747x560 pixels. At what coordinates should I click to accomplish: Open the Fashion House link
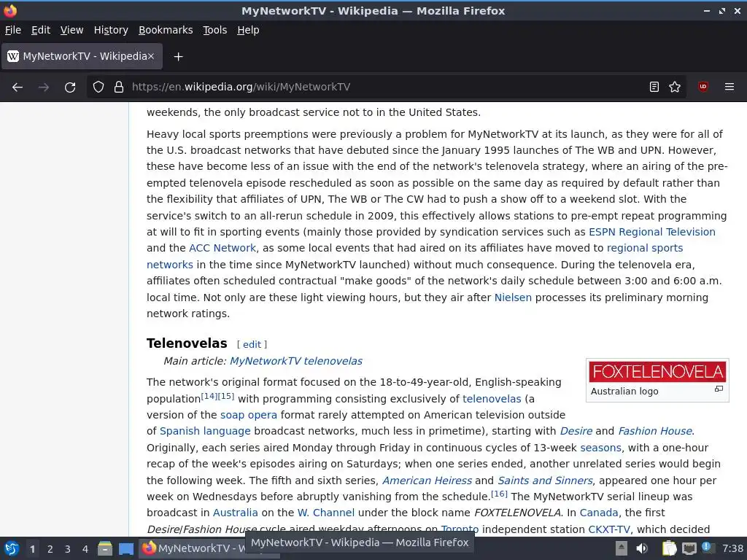click(x=655, y=432)
